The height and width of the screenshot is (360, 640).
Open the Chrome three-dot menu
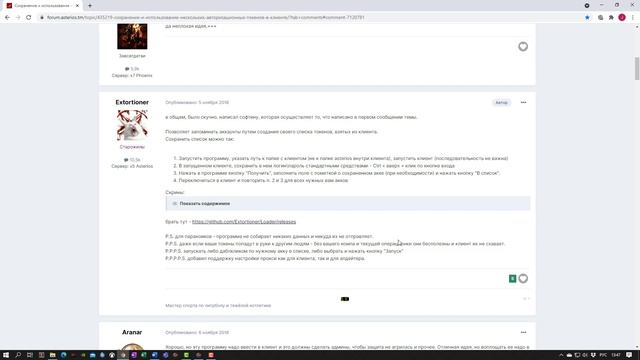pyautogui.click(x=633, y=18)
